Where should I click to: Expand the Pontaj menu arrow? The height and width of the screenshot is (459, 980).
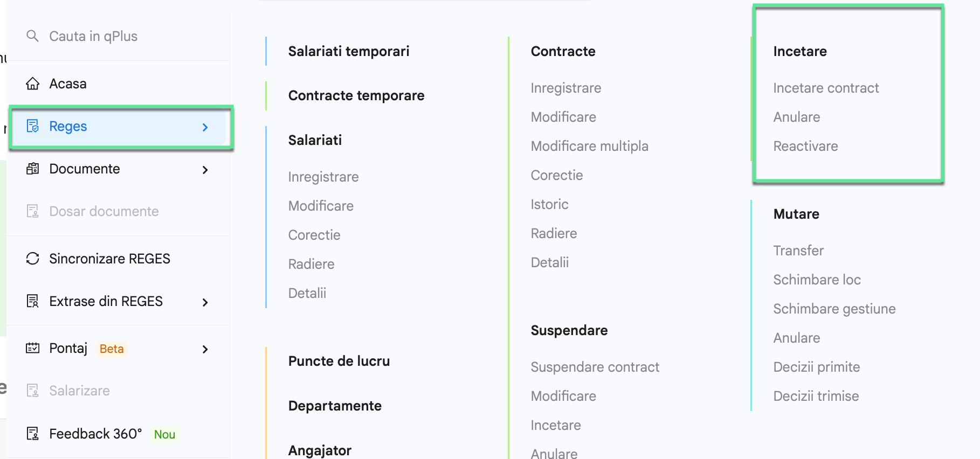[205, 349]
